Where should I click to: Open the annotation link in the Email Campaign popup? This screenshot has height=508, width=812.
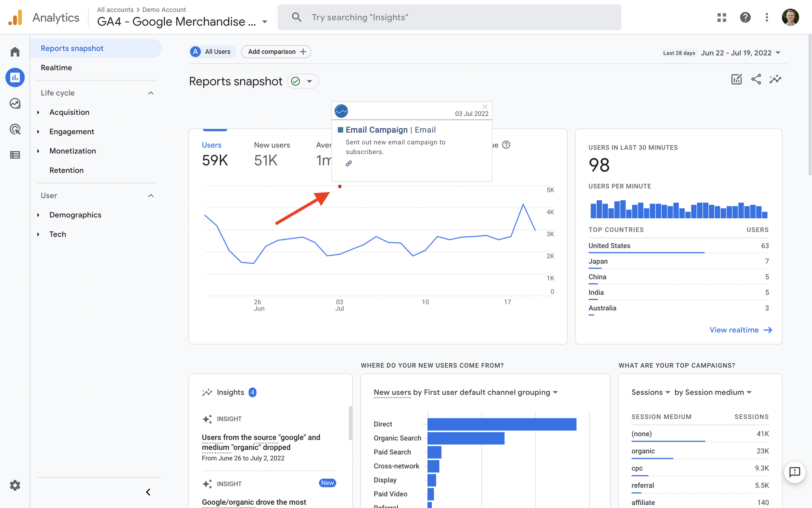(x=349, y=163)
